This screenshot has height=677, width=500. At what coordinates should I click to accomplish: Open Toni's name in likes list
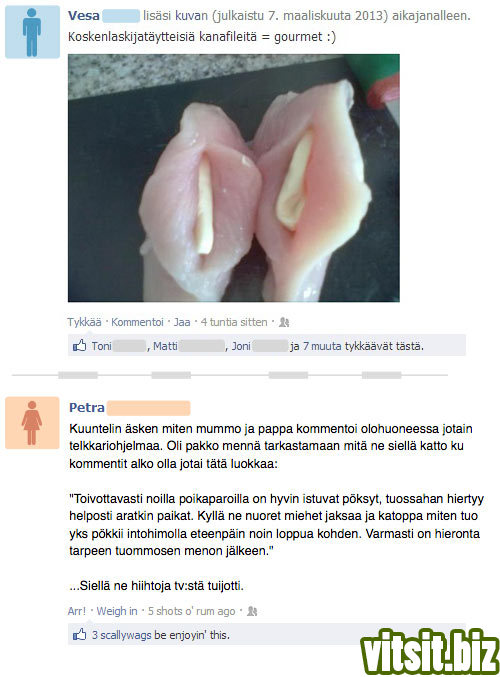click(x=101, y=346)
